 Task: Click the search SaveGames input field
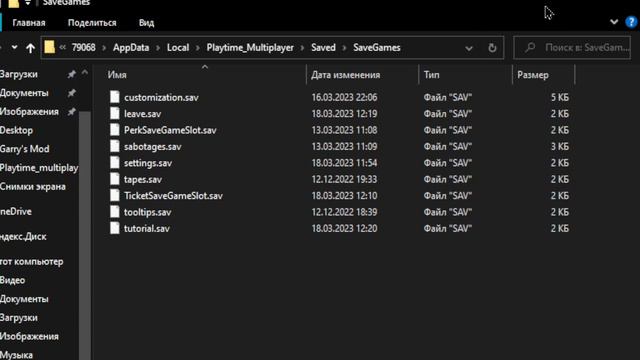[x=572, y=48]
